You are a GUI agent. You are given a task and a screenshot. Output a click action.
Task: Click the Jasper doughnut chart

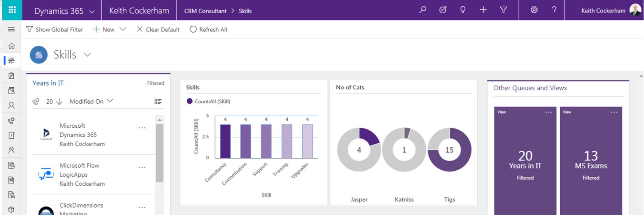pos(359,150)
